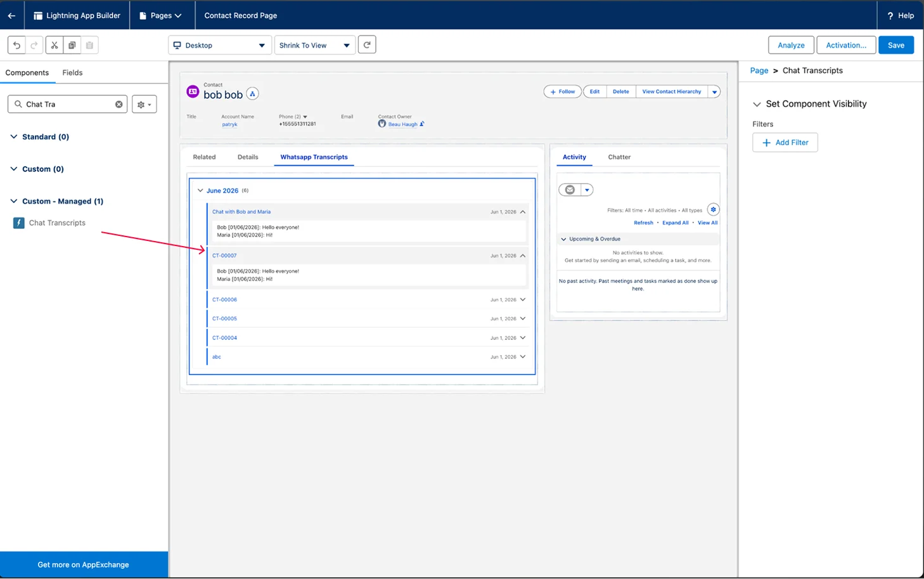Collapse Set Component Visibility section
The height and width of the screenshot is (579, 924).
pyautogui.click(x=757, y=104)
